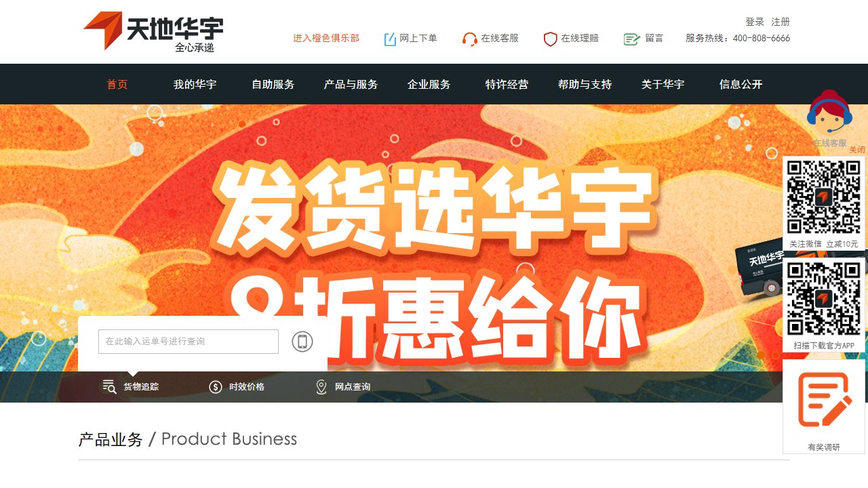The width and height of the screenshot is (868, 488).
Task: Click the floating 在线客服 avatar
Action: coord(829,113)
